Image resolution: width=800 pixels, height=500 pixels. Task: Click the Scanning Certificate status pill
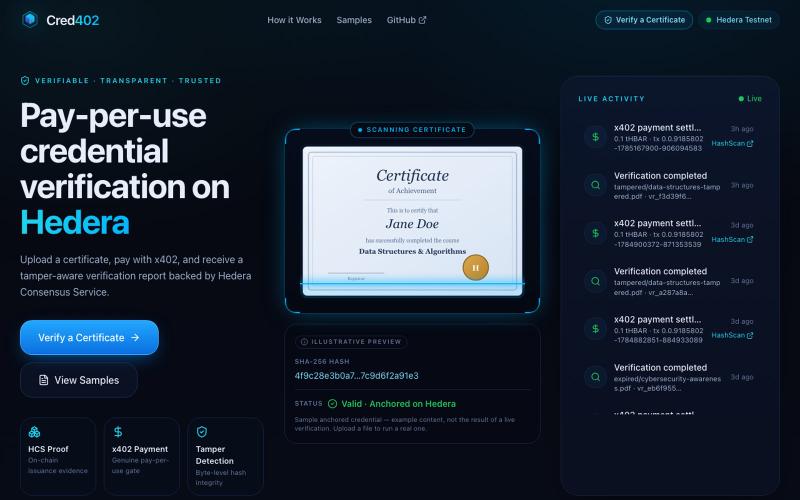(x=412, y=130)
